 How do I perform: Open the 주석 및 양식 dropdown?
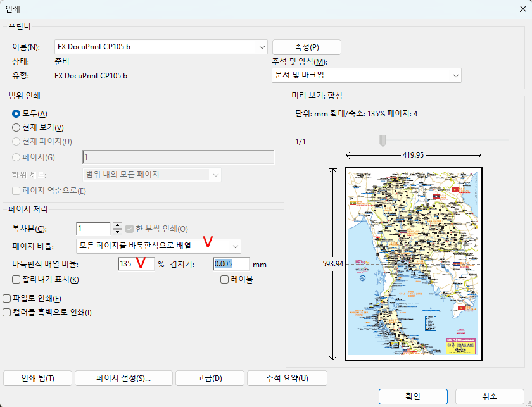click(x=367, y=75)
